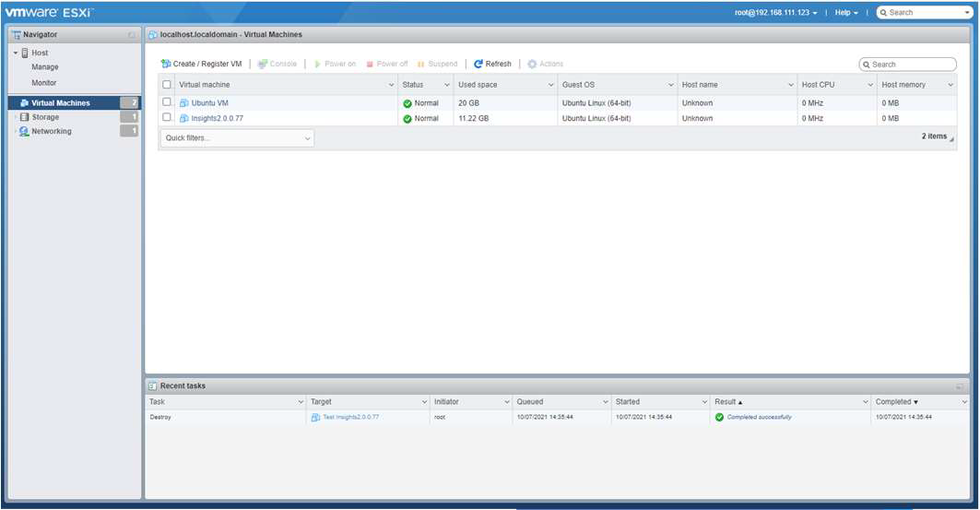Screen dimensions: 980x510
Task: Open the top search box dropdown arrow
Action: (x=967, y=13)
